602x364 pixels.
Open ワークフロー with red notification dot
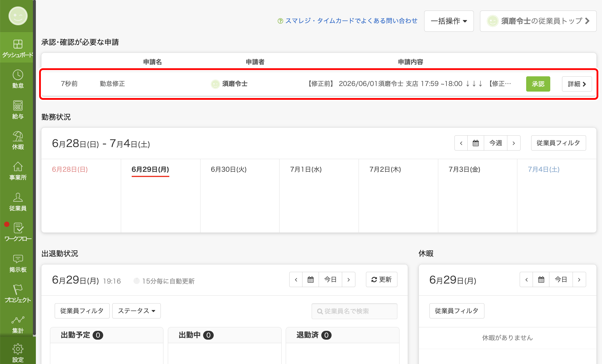[18, 232]
